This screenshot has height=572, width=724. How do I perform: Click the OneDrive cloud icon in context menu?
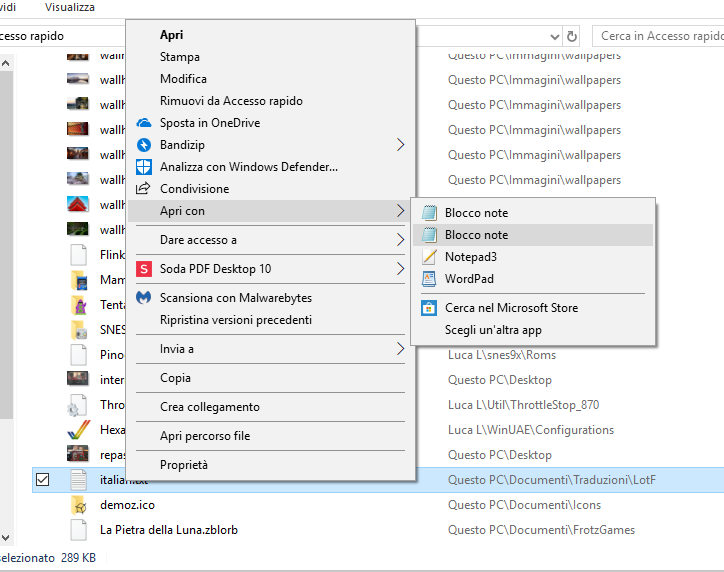coord(144,123)
